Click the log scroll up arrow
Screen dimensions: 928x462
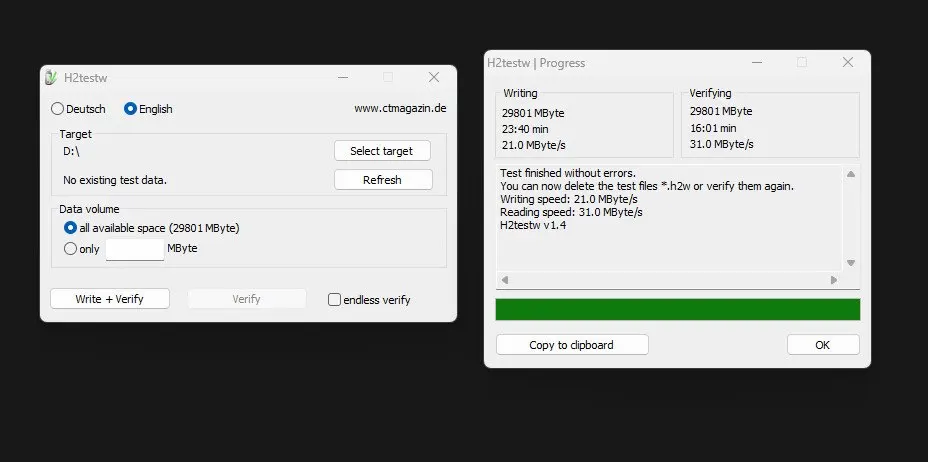point(850,174)
